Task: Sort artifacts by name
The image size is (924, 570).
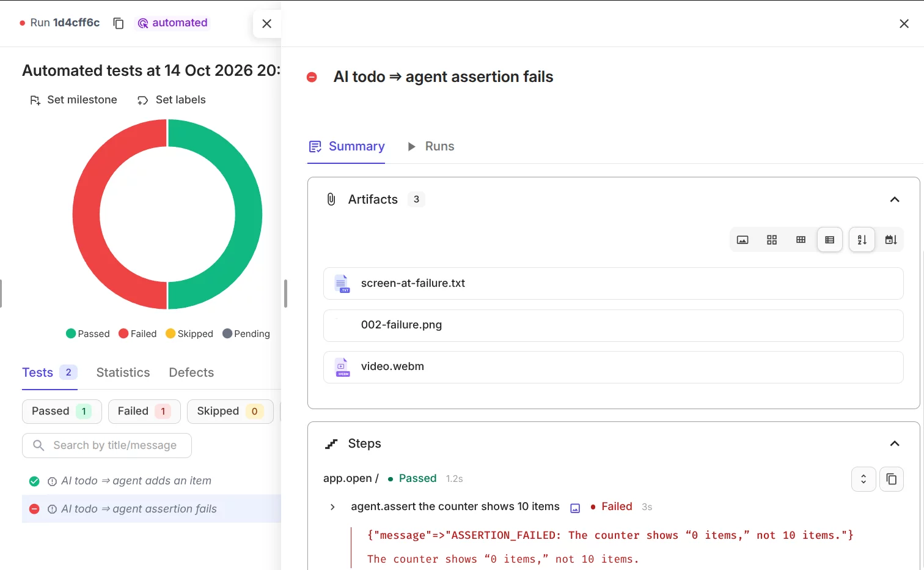Action: (862, 240)
